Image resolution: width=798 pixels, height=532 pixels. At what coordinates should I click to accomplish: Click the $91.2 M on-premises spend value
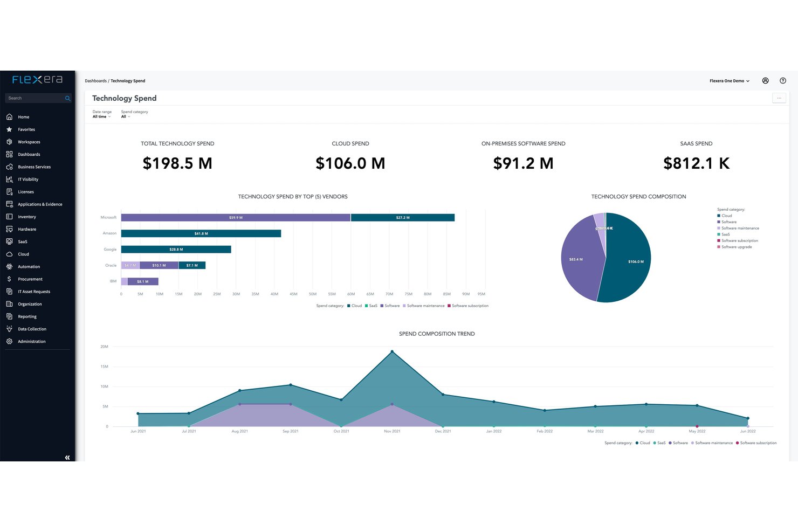[x=524, y=163]
